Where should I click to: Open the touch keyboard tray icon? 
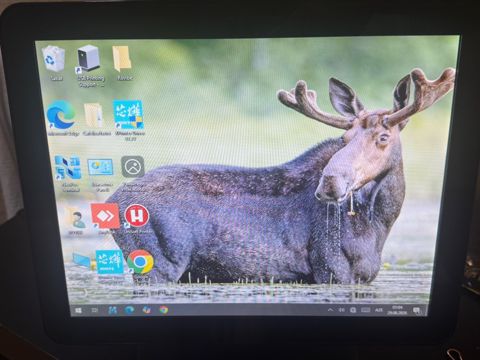tap(366, 310)
